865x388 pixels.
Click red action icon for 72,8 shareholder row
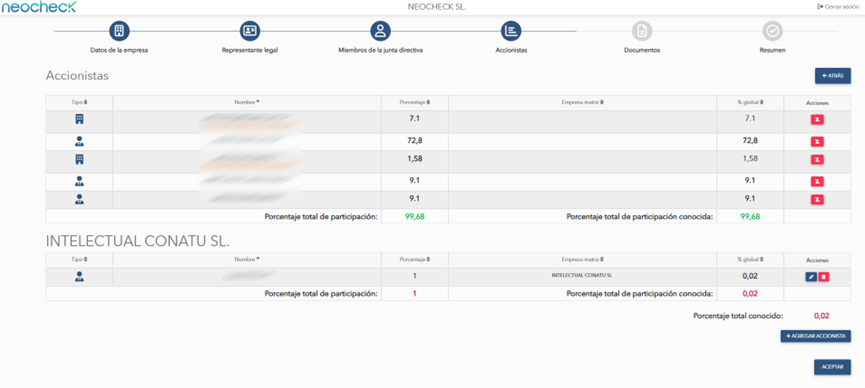pos(817,142)
